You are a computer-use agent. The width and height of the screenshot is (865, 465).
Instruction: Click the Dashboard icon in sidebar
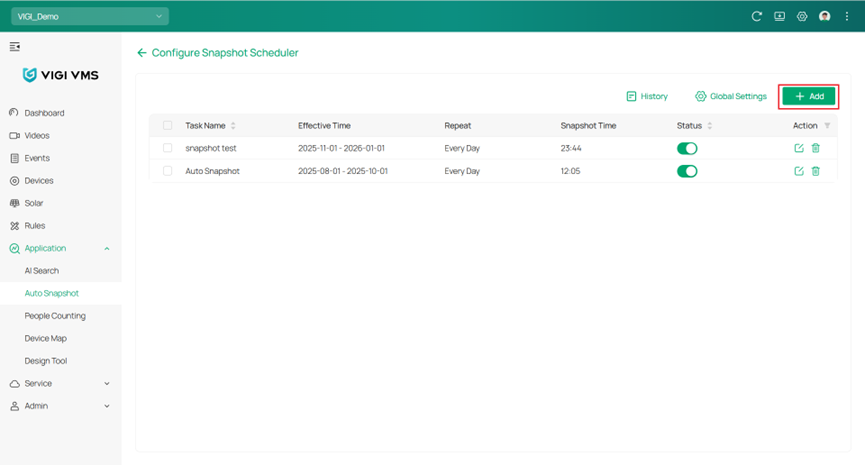coord(14,113)
